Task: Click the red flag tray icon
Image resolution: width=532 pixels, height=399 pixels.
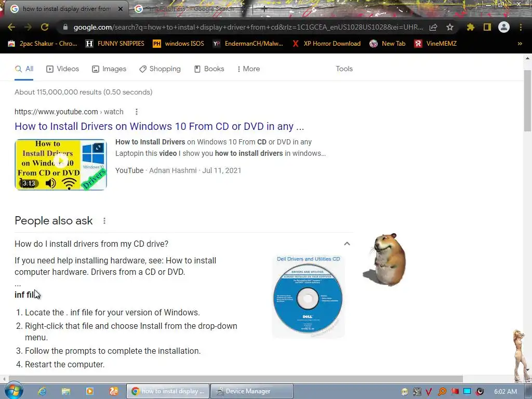Action: [455, 392]
